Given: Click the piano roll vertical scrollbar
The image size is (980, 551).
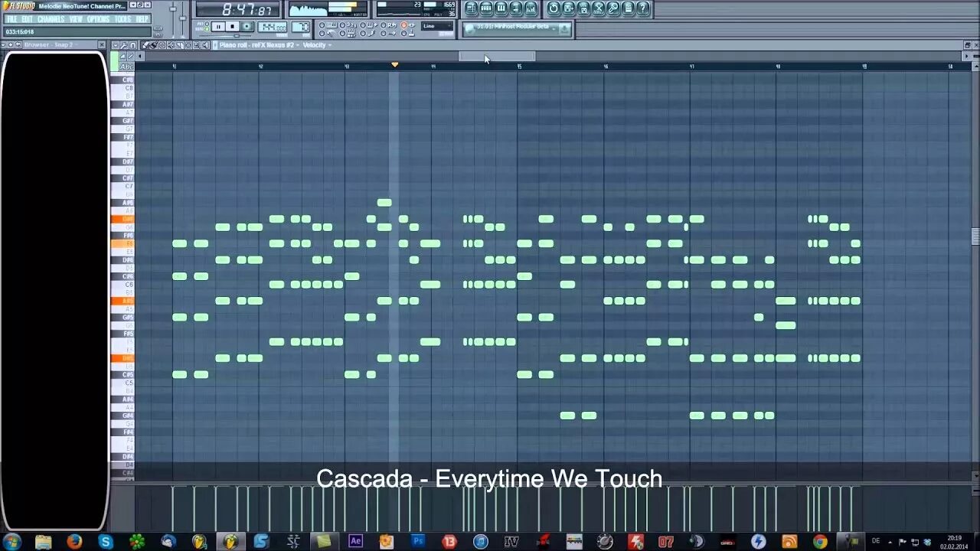Looking at the screenshot, I should [975, 237].
